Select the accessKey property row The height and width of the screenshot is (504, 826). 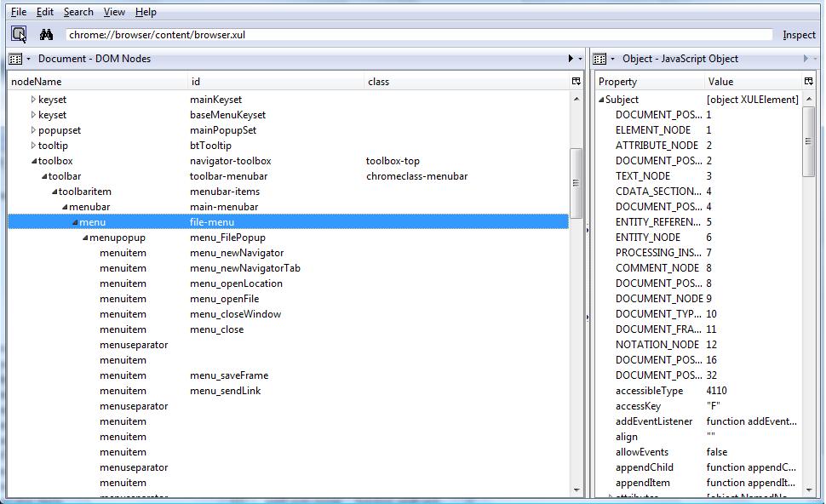coord(698,406)
